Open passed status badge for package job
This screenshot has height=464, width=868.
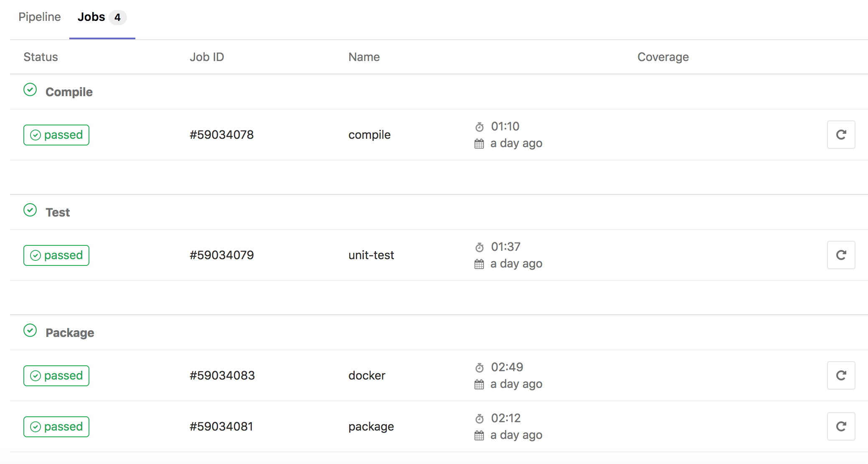56,427
